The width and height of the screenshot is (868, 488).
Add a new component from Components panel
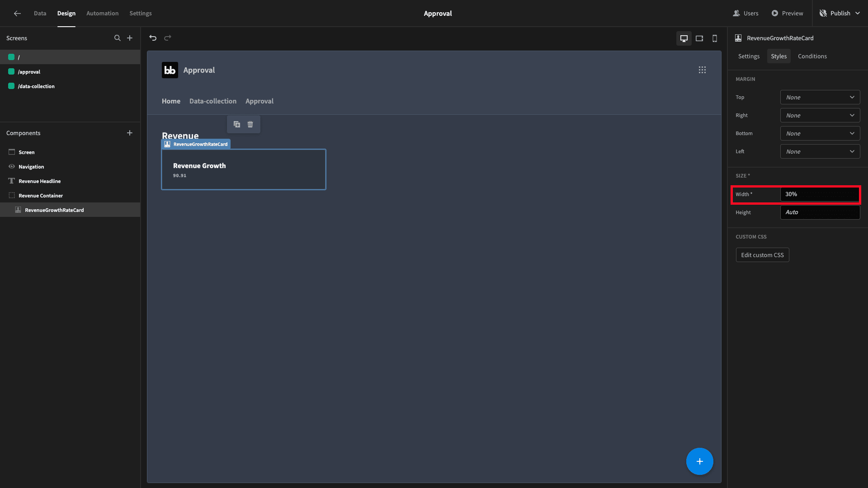click(130, 133)
